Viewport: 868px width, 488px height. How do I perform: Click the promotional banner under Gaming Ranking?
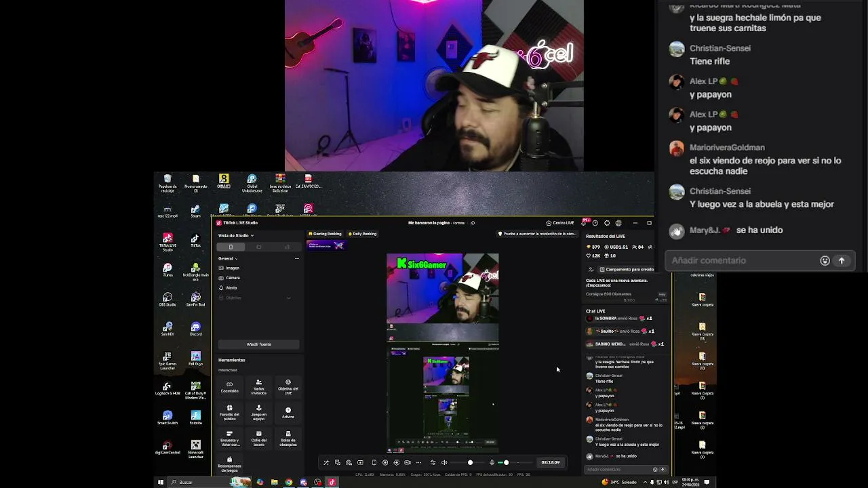(x=326, y=245)
